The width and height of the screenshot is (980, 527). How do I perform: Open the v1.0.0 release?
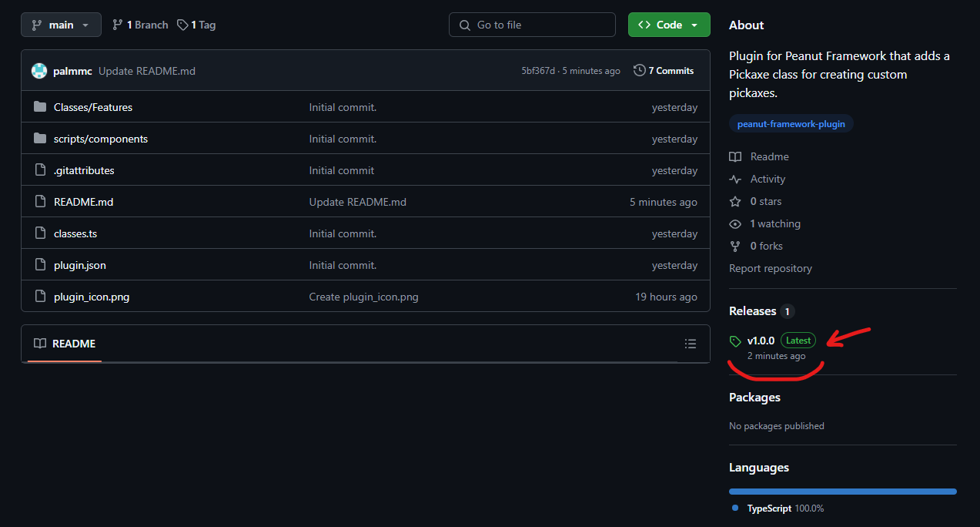(761, 341)
